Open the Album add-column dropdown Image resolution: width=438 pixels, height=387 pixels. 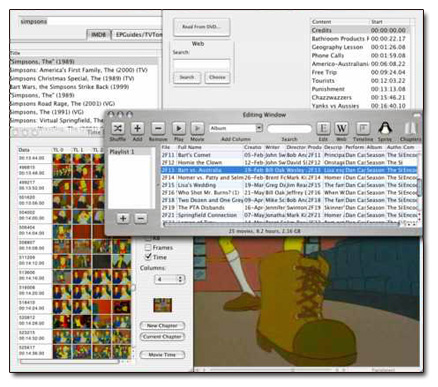(x=236, y=128)
